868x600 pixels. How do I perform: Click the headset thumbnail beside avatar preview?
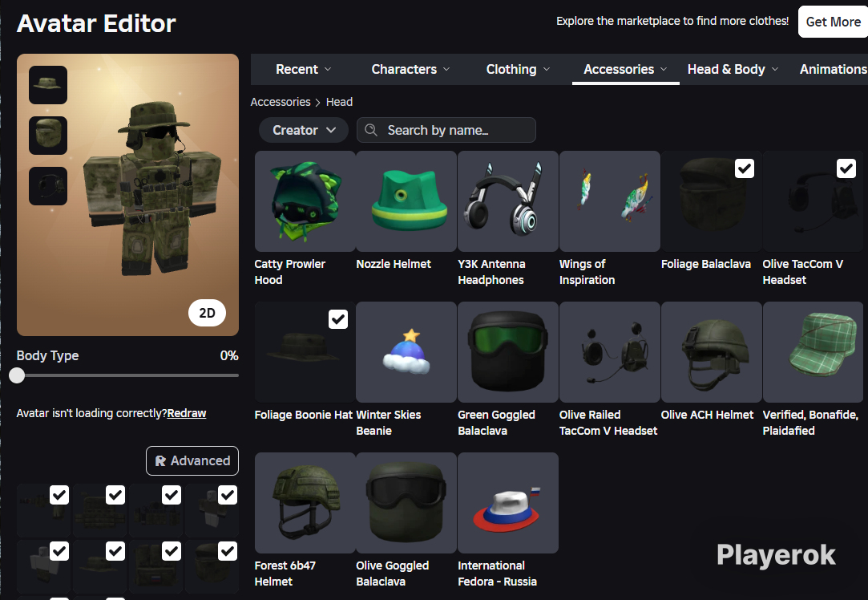tap(48, 185)
